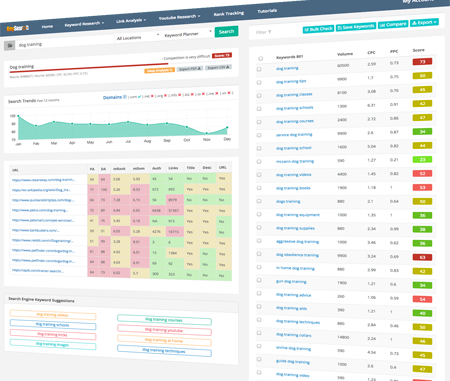Open Rank Tracking in the navbar
The image size is (450, 381).
(x=229, y=13)
